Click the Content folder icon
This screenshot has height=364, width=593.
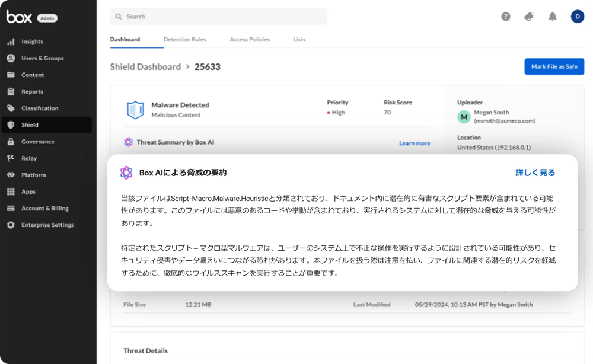coord(11,75)
